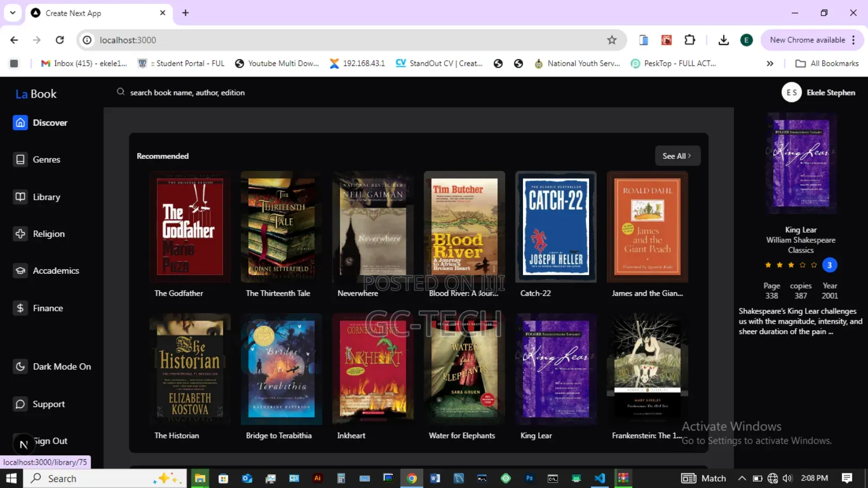
Task: Select the Accademics graduation cap icon
Action: [20, 271]
